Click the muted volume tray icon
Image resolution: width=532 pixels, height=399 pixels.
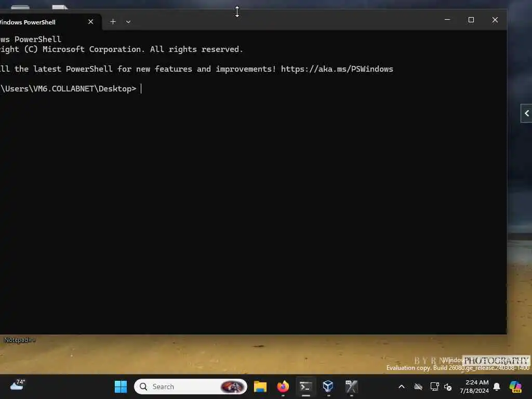(x=448, y=387)
